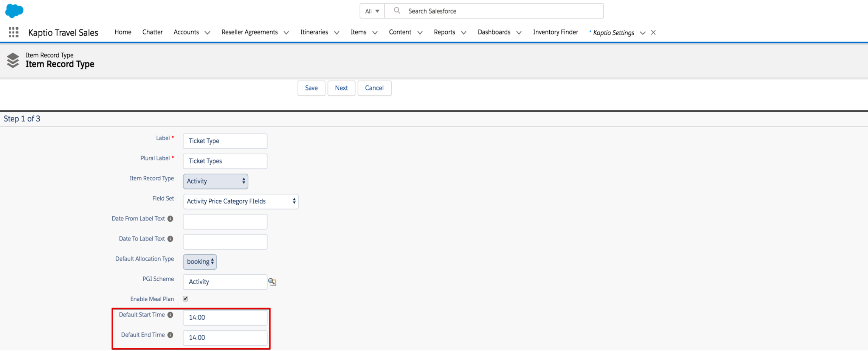Click the Item Record Type layers icon

click(x=13, y=60)
